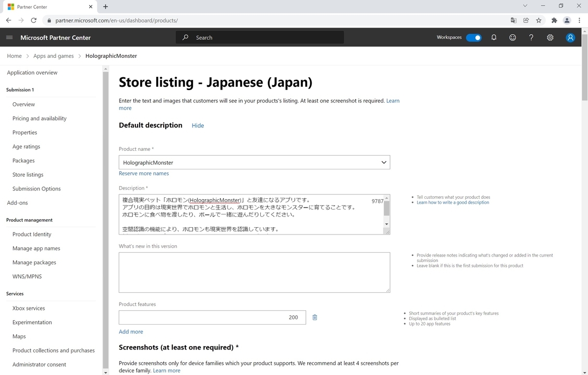The image size is (588, 375).
Task: Open Age ratings page
Action: coord(26,146)
